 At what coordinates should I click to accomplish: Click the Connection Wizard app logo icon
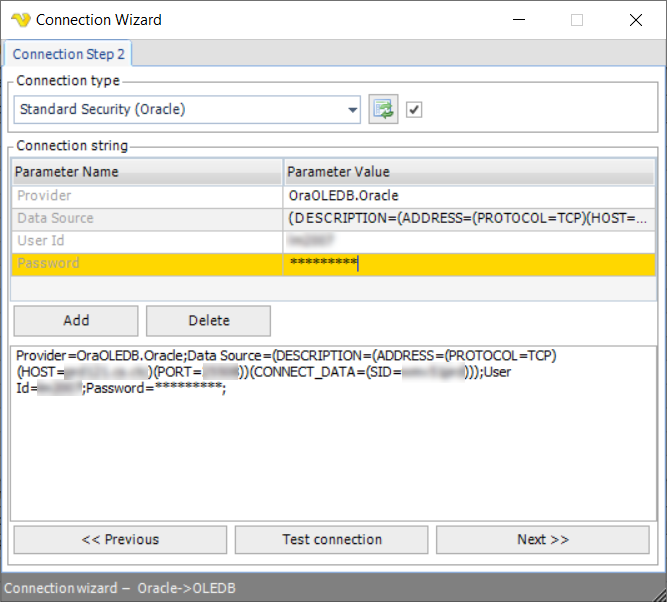(x=21, y=20)
